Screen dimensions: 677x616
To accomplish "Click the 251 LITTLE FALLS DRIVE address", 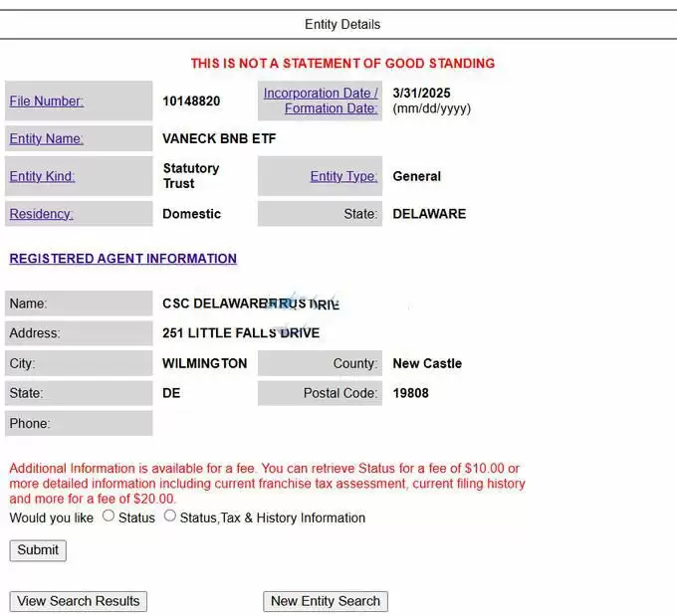I will coord(241,333).
